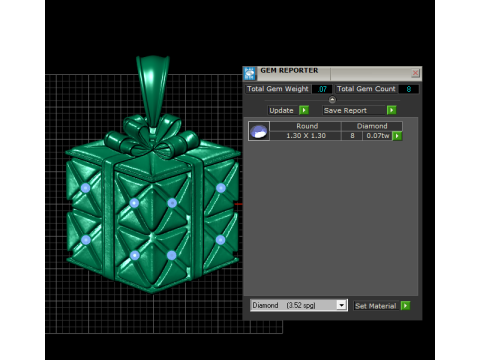
Task: Click the Total Gem Count label
Action: tap(366, 89)
